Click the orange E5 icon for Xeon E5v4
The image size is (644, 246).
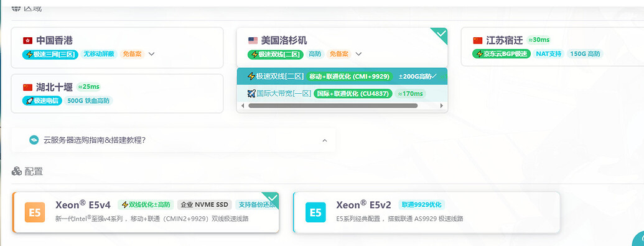pos(35,212)
